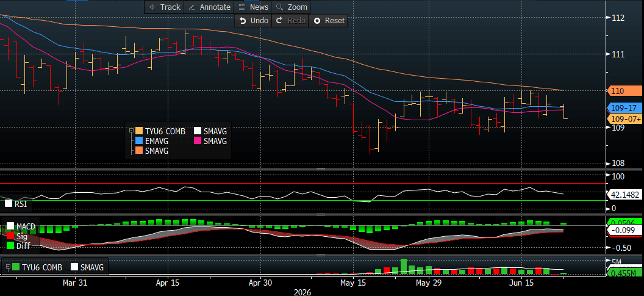Click the RSI legend swatch
The image size is (644, 296).
coord(8,203)
